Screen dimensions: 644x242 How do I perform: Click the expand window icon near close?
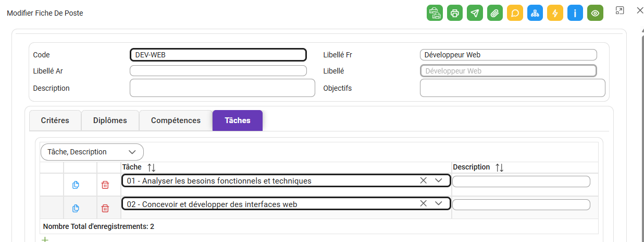[x=620, y=10]
